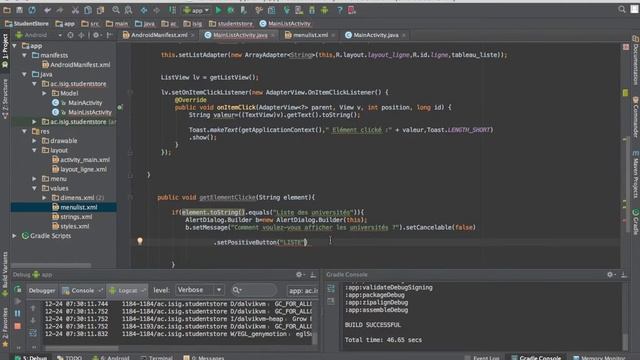Select MainActivity class in project tree

tap(77, 103)
